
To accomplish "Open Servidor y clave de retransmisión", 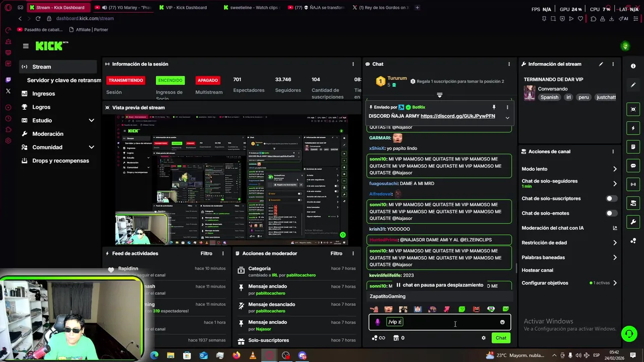I will [64, 80].
